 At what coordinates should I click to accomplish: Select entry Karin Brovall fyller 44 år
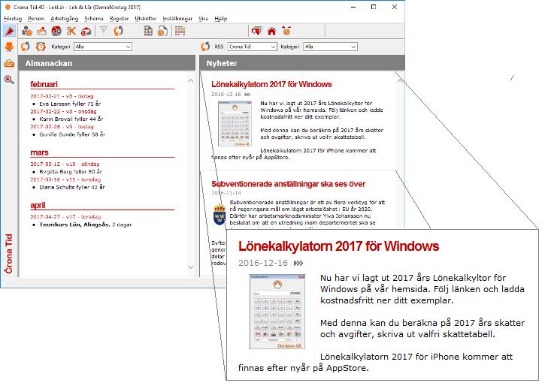(x=71, y=119)
